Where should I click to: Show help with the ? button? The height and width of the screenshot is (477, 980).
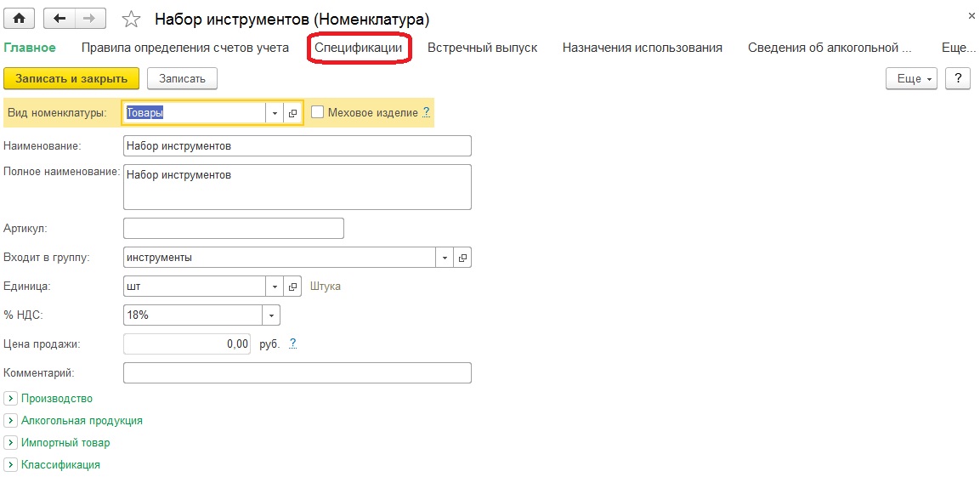[958, 79]
